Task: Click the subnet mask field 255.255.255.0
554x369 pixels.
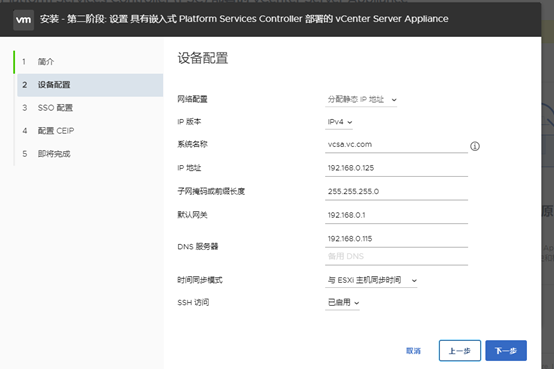Action: coord(396,192)
